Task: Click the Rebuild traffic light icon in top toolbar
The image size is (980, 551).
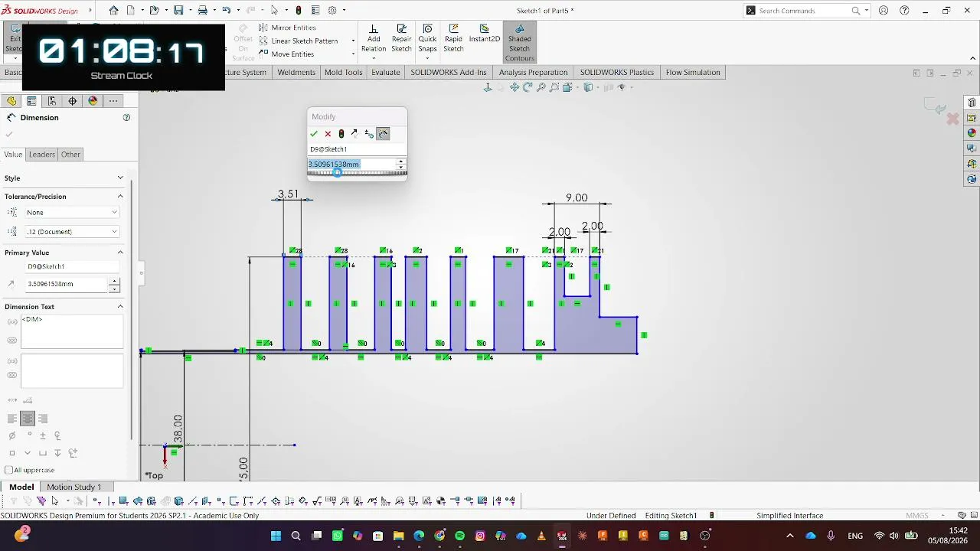Action: (299, 11)
